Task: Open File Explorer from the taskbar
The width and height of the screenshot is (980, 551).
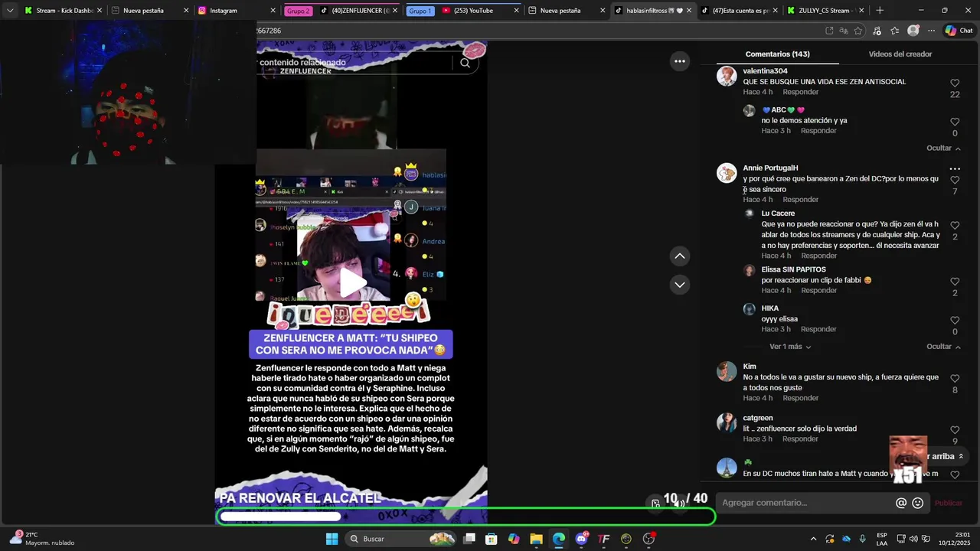Action: tap(536, 539)
